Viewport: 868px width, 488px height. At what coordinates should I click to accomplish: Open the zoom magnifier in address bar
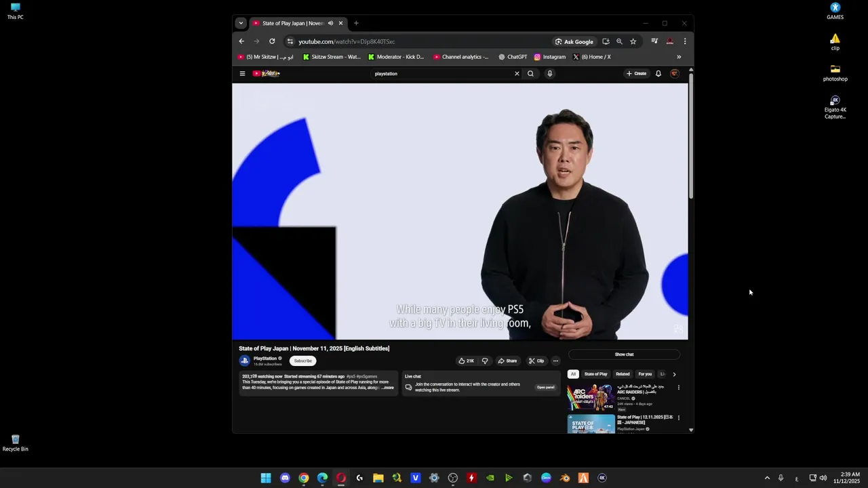[x=619, y=41]
